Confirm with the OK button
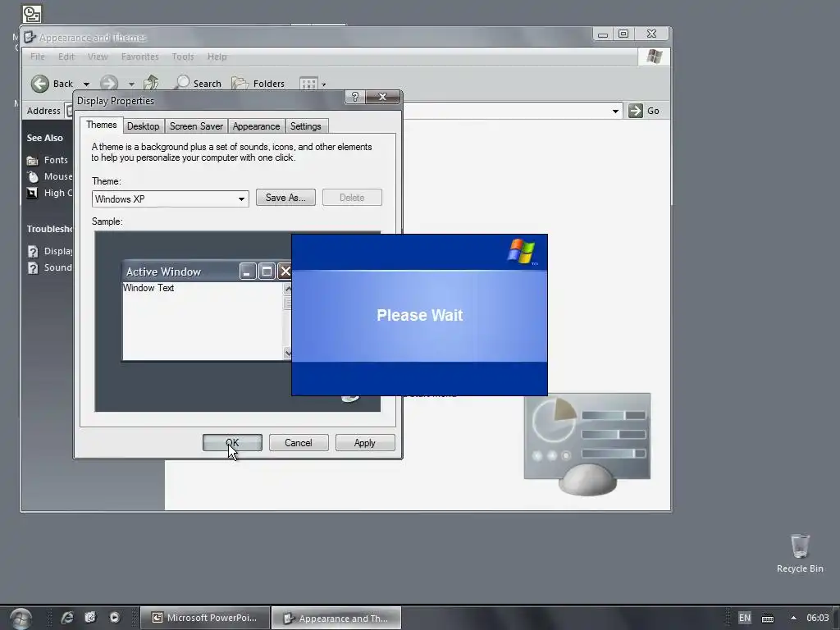This screenshot has width=840, height=630. 232,443
